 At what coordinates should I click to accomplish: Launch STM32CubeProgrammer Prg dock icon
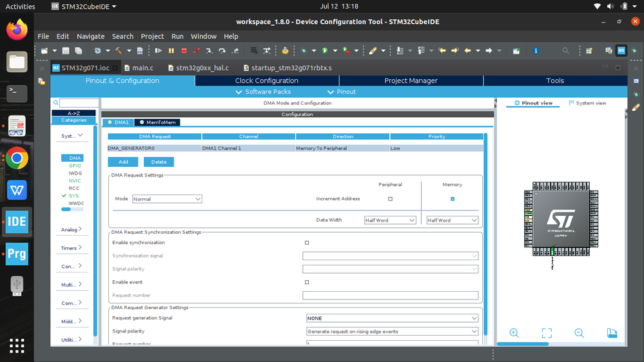(17, 254)
